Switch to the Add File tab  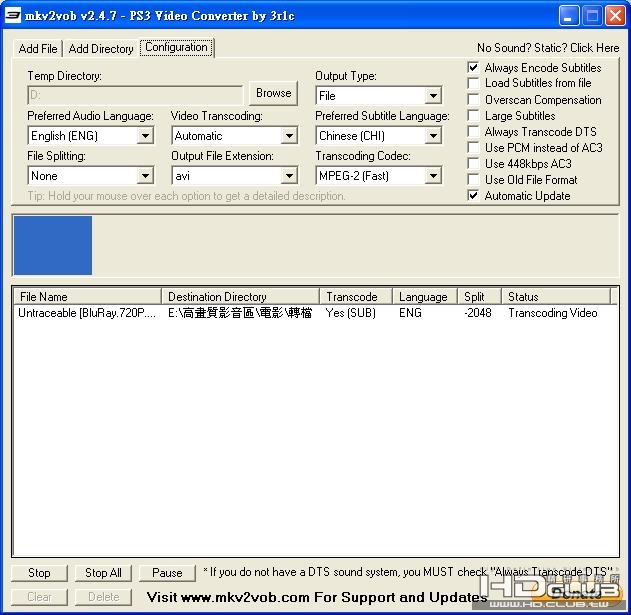pos(38,49)
